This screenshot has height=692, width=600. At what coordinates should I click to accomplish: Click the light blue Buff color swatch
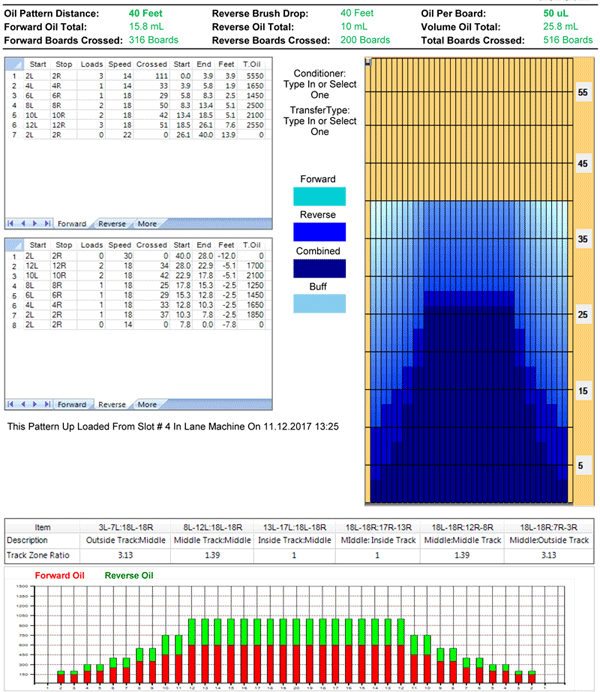click(x=316, y=303)
